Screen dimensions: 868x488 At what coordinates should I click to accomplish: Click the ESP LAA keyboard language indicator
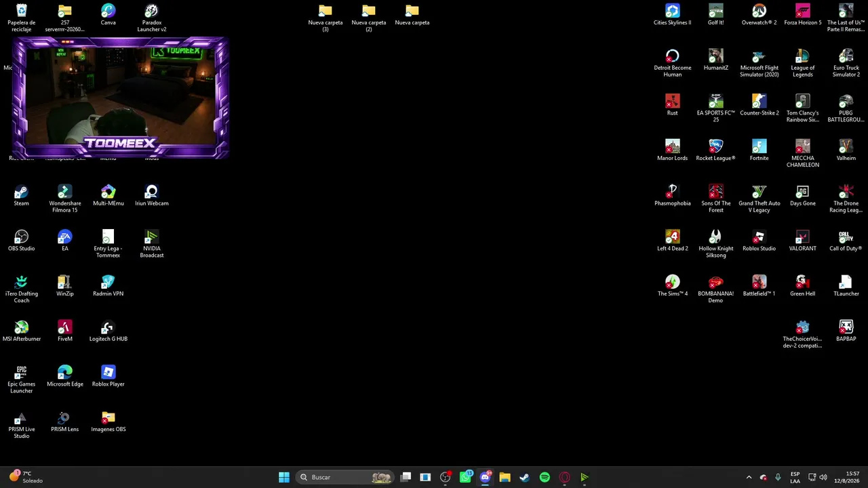pos(795,477)
